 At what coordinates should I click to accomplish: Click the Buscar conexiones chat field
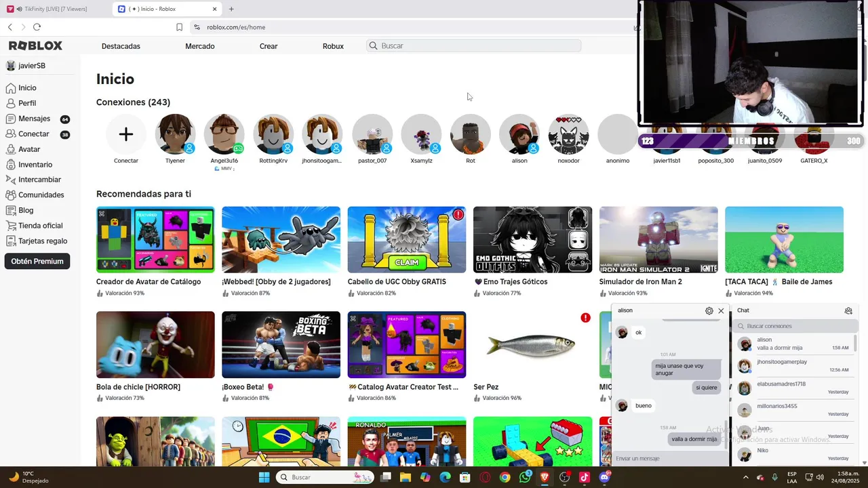(x=794, y=326)
